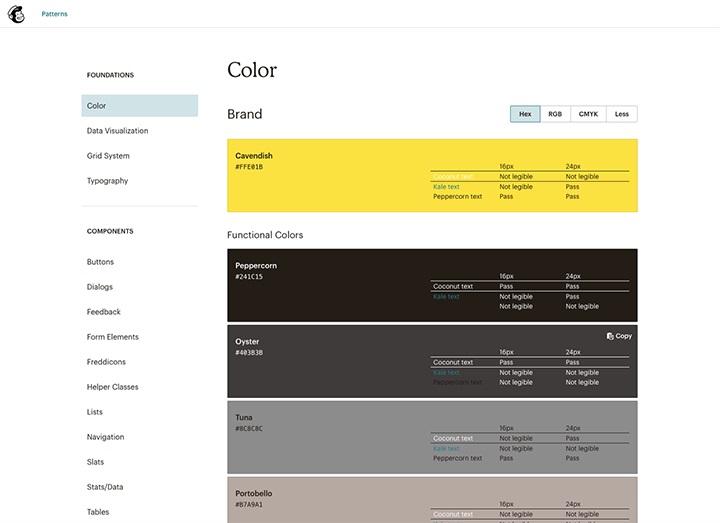Open the Typography page
This screenshot has width=720, height=523.
tap(107, 181)
